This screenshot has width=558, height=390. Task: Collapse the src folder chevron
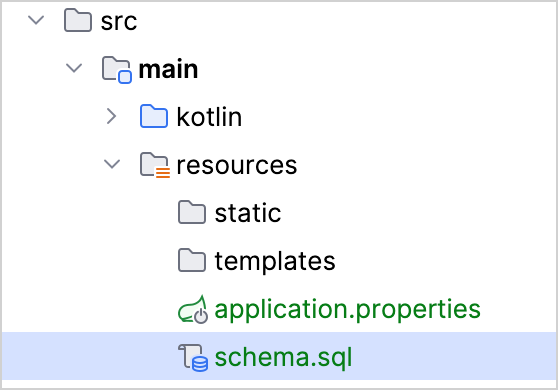[x=36, y=20]
